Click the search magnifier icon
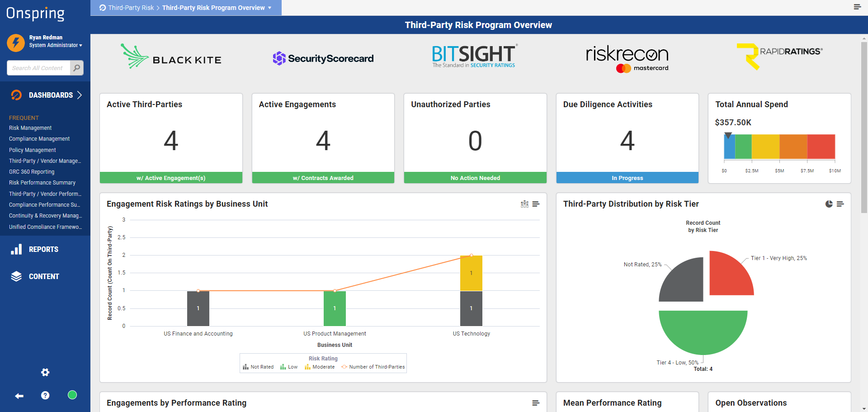 [x=77, y=68]
